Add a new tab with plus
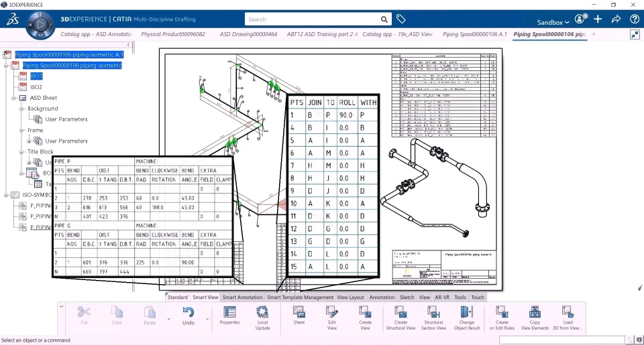 click(x=594, y=34)
